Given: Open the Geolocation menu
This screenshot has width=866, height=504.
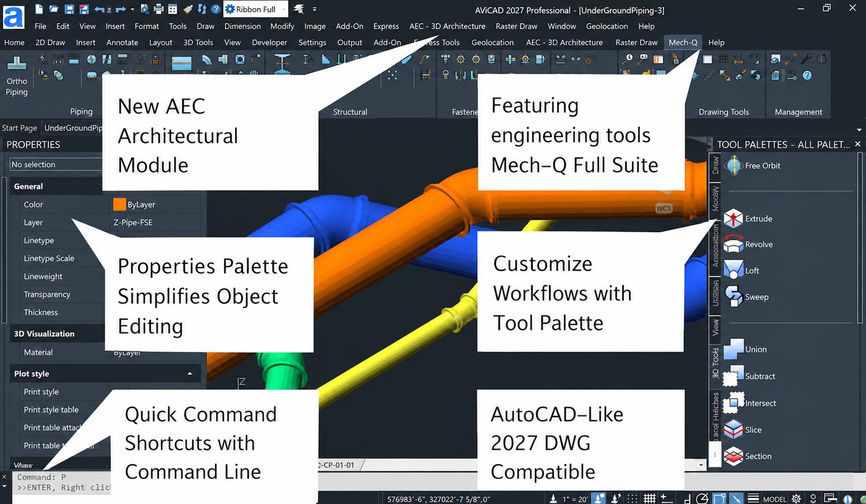Looking at the screenshot, I should pyautogui.click(x=607, y=26).
